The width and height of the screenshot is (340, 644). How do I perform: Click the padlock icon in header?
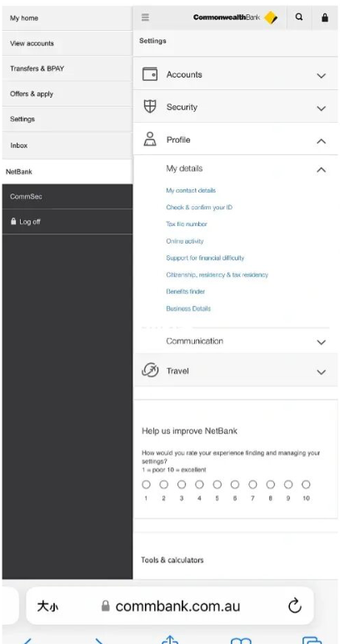coord(325,18)
